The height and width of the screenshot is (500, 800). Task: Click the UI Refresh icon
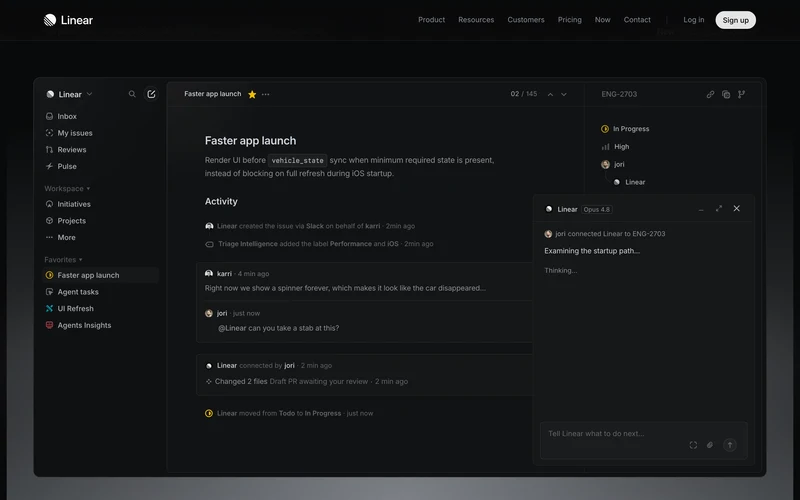pyautogui.click(x=49, y=309)
